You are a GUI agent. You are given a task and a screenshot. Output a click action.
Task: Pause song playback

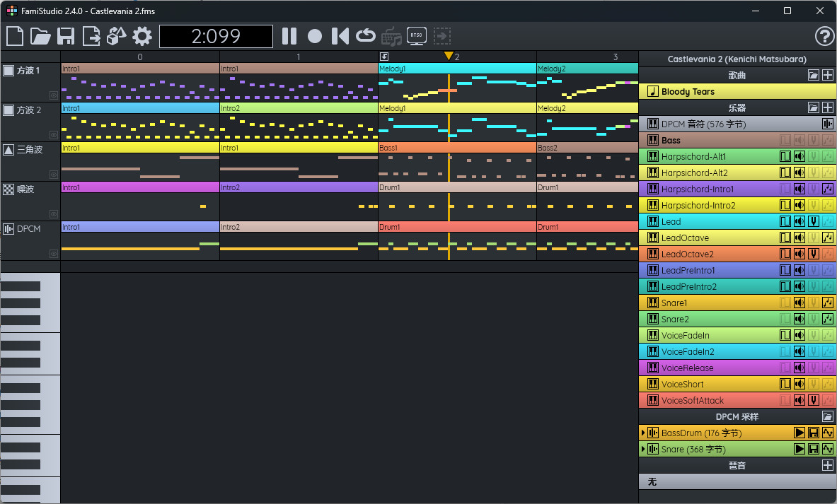289,36
